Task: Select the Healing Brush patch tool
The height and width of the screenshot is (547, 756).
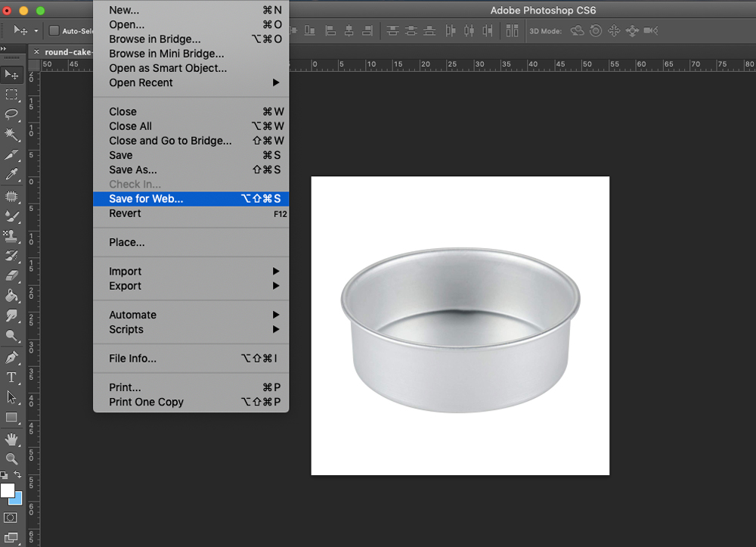Action: tap(11, 196)
